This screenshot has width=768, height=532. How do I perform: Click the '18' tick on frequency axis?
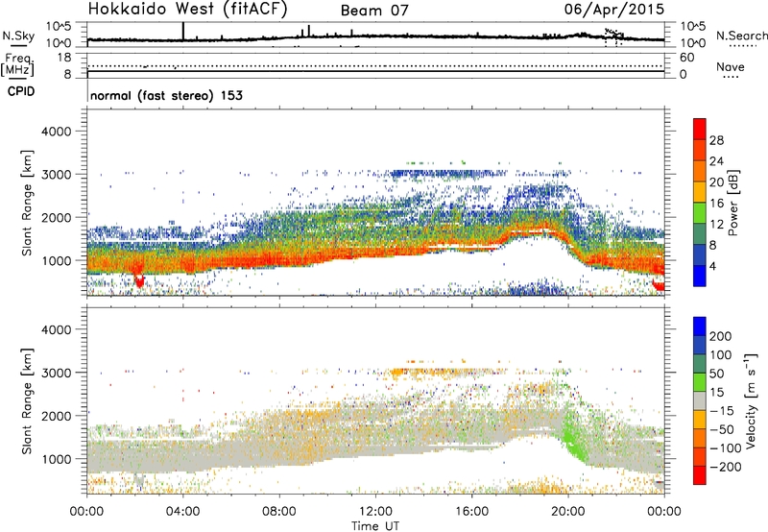click(x=64, y=58)
